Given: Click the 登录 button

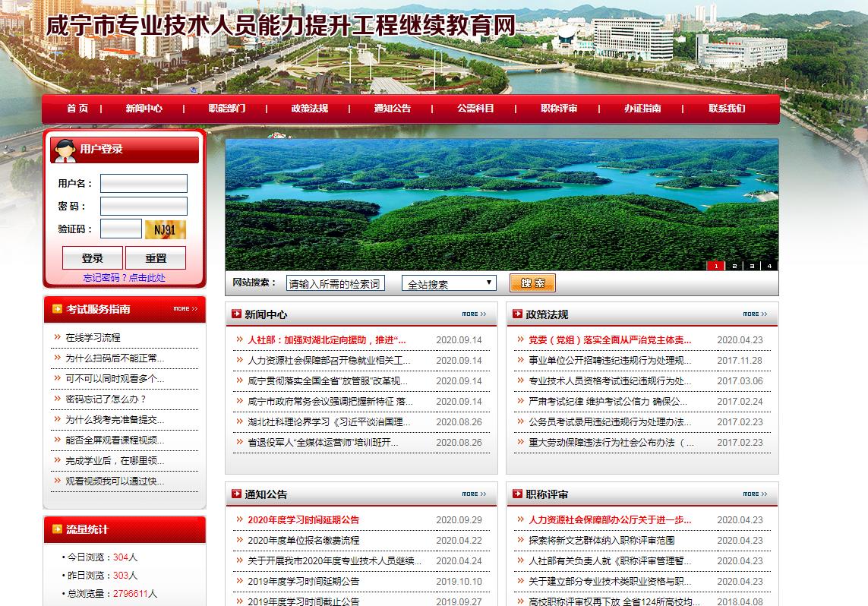Looking at the screenshot, I should [x=92, y=258].
